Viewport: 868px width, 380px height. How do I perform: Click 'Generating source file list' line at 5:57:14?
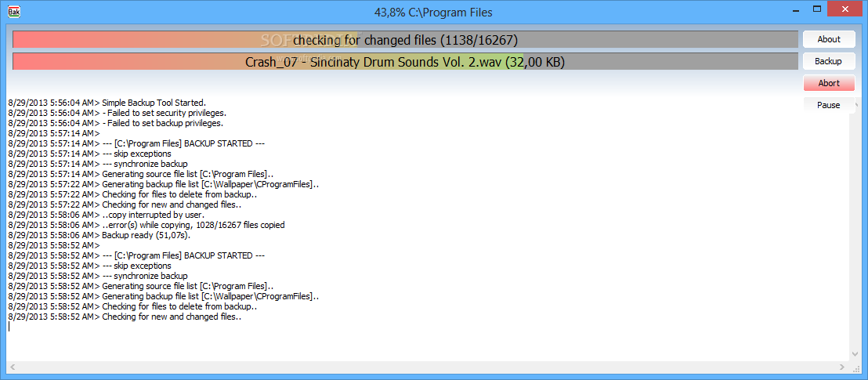140,174
